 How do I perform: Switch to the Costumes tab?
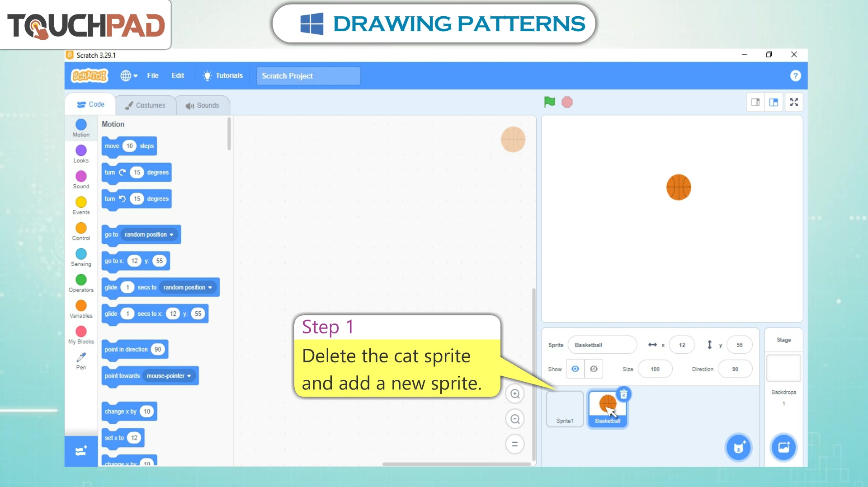pyautogui.click(x=145, y=105)
